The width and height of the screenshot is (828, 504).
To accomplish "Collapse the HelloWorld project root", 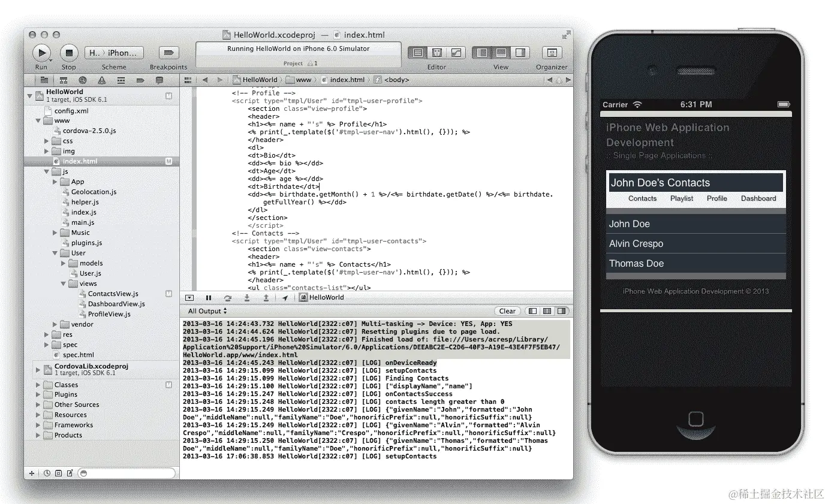I will [x=29, y=95].
